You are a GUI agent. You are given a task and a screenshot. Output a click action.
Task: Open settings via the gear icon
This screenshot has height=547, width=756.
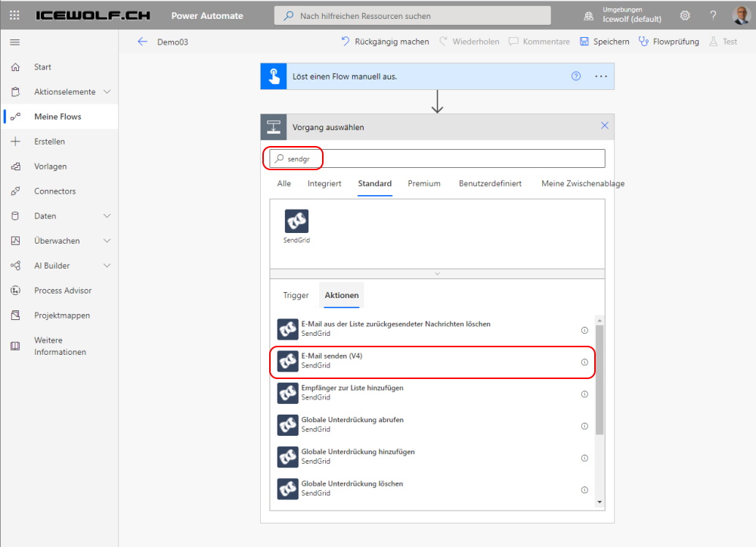pyautogui.click(x=685, y=15)
